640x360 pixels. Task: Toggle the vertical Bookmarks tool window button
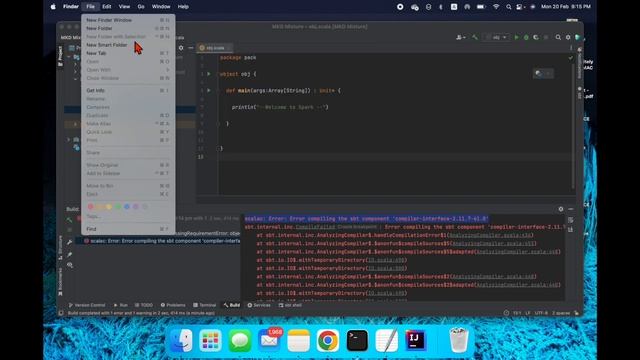pyautogui.click(x=60, y=282)
